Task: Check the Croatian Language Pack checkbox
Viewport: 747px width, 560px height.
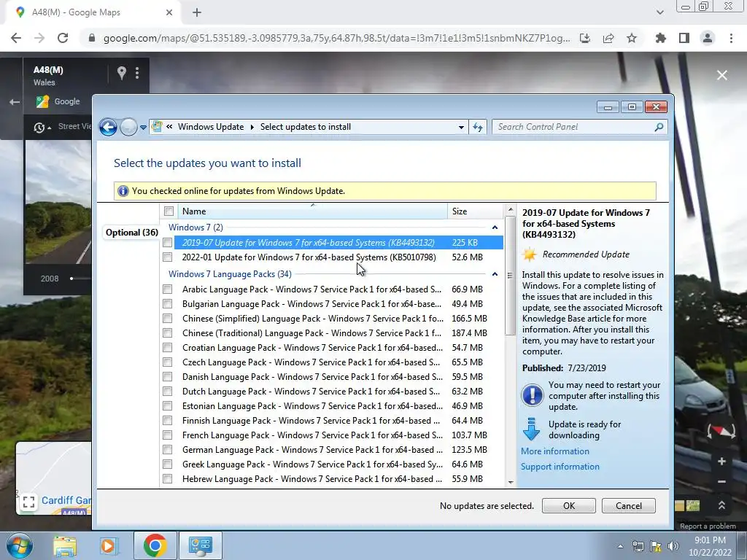Action: tap(167, 348)
